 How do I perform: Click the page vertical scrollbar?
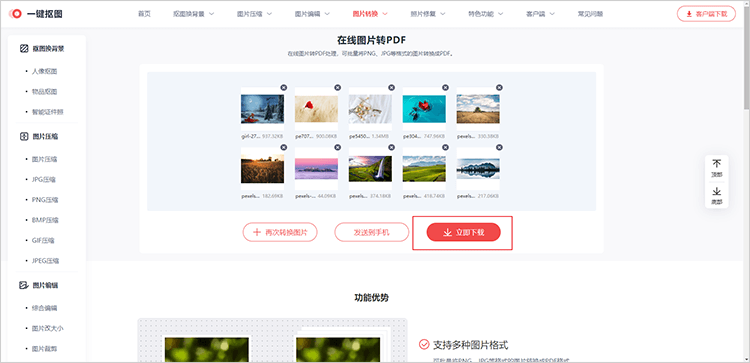(x=746, y=57)
